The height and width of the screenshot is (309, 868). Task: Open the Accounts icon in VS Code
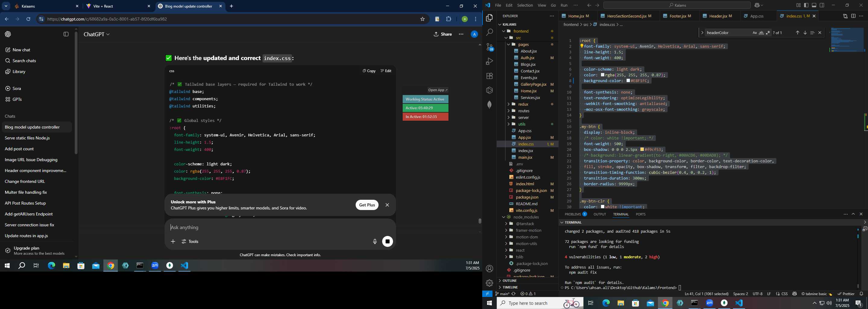point(489,269)
